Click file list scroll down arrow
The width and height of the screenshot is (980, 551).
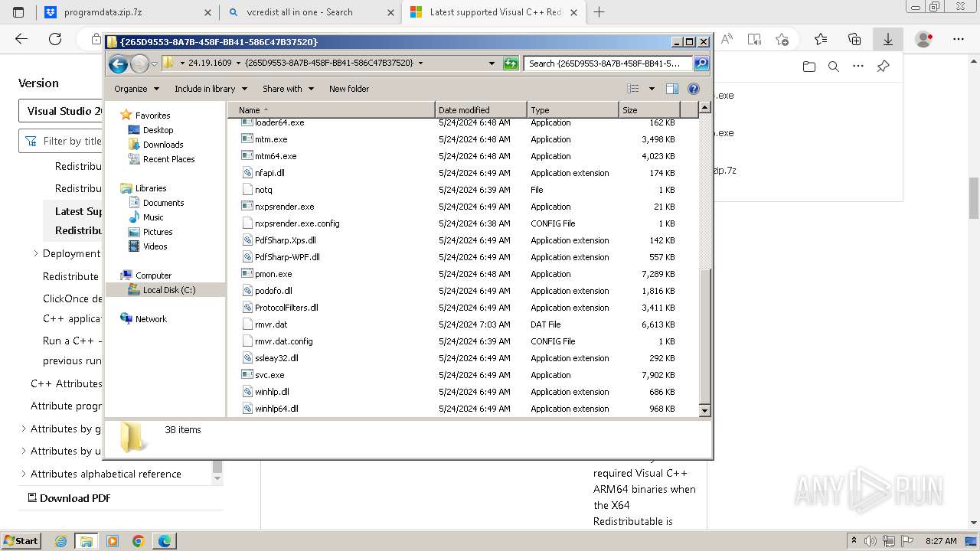coord(705,411)
